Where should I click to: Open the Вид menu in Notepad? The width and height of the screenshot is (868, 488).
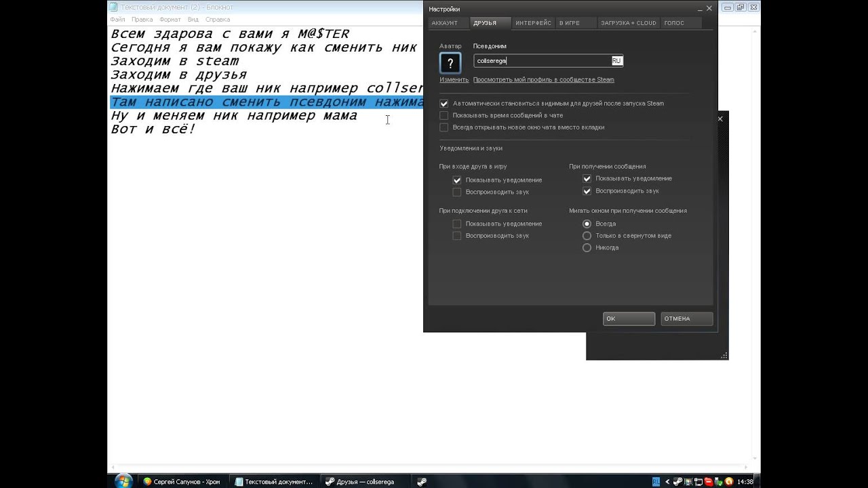(x=193, y=20)
